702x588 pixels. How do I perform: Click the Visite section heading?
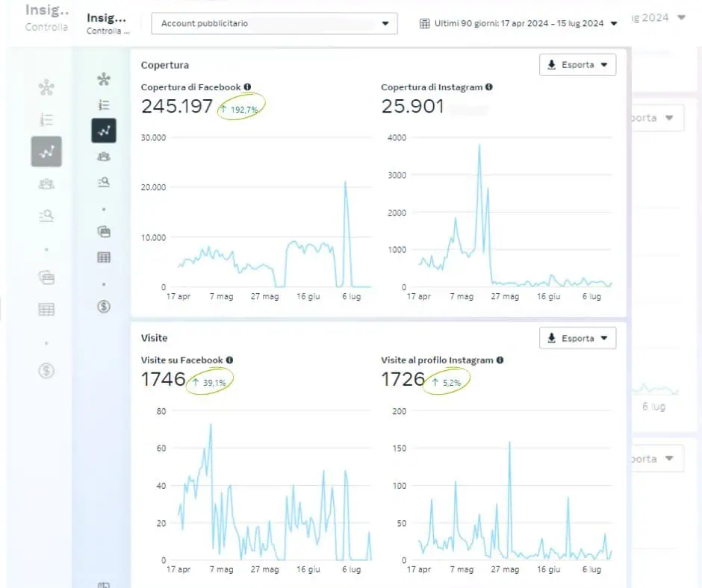[x=154, y=338]
